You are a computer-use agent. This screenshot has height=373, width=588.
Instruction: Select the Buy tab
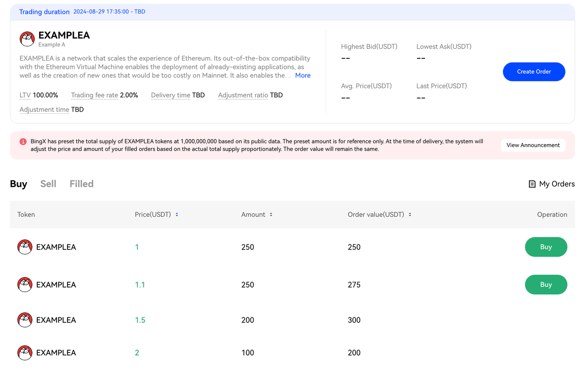pyautogui.click(x=18, y=184)
